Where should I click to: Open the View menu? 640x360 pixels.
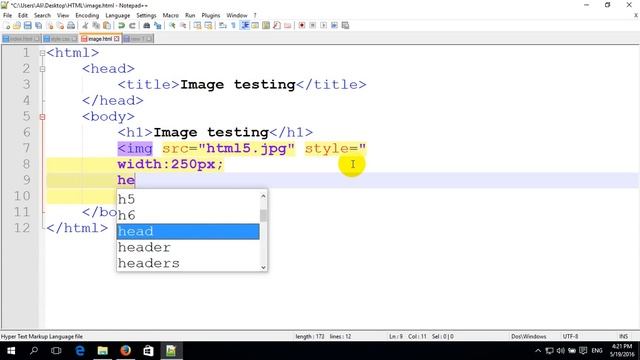[63, 15]
